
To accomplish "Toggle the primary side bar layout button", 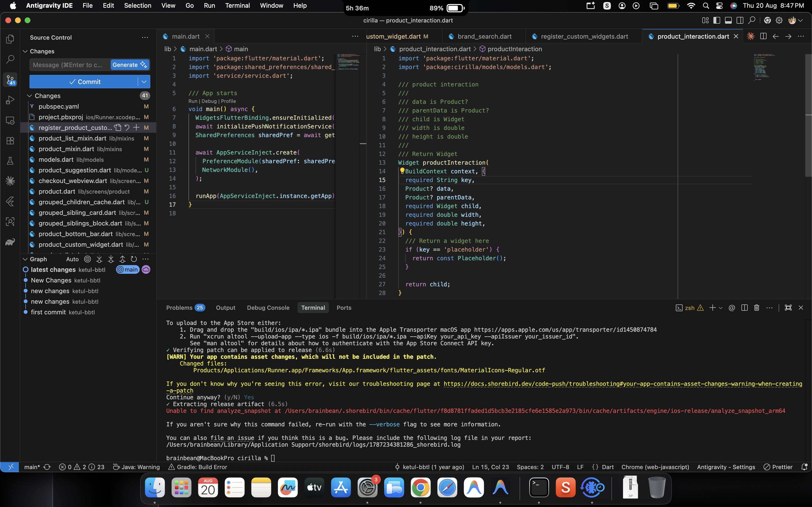I will (717, 21).
